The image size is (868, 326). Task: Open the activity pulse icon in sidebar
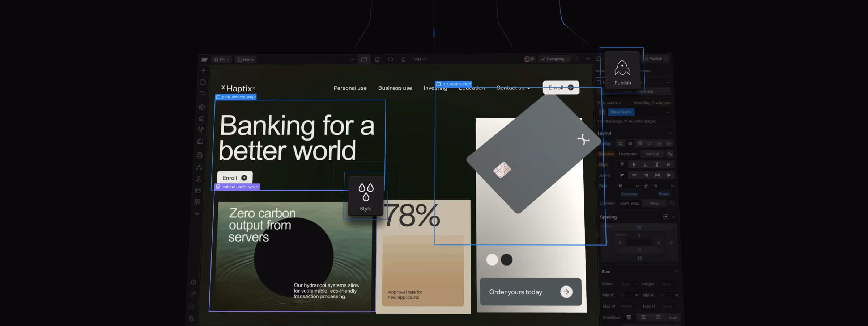tap(196, 213)
